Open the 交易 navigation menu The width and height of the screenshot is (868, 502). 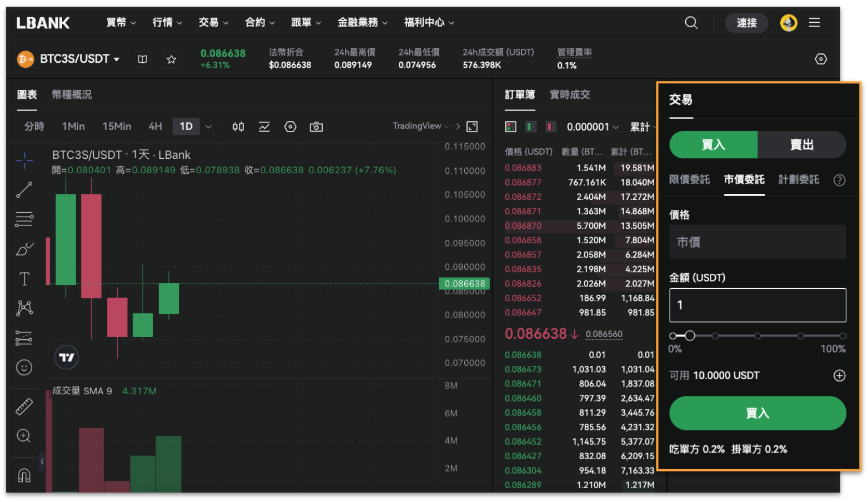[x=213, y=23]
